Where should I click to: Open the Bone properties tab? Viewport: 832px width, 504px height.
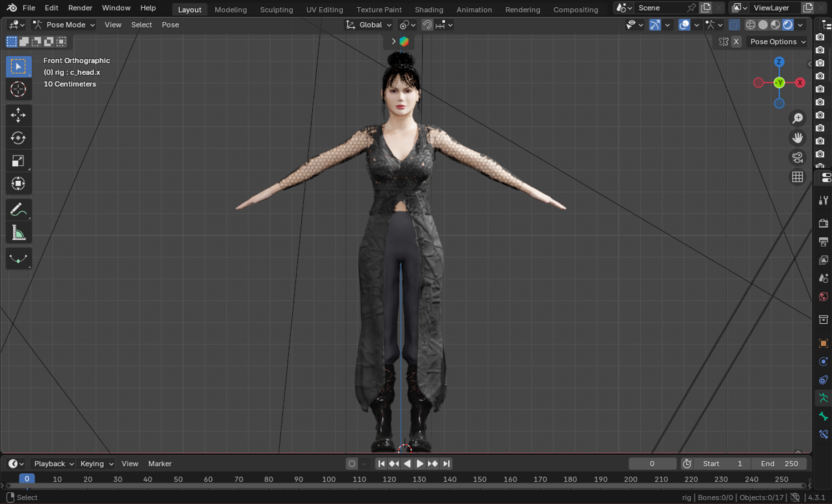[x=824, y=416]
